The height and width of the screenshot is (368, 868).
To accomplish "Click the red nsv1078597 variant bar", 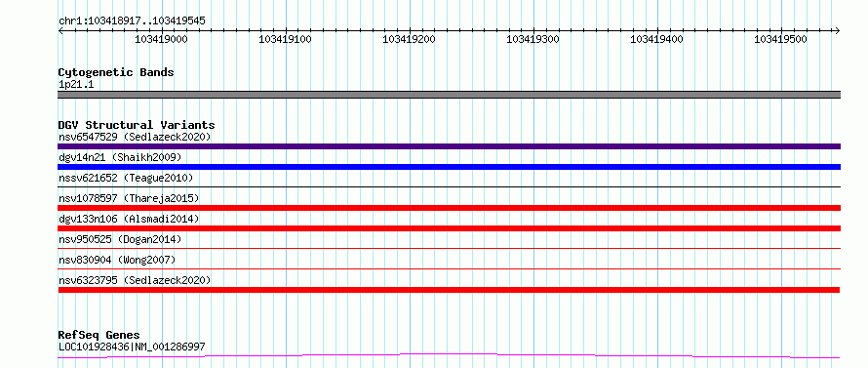I will 449,208.
